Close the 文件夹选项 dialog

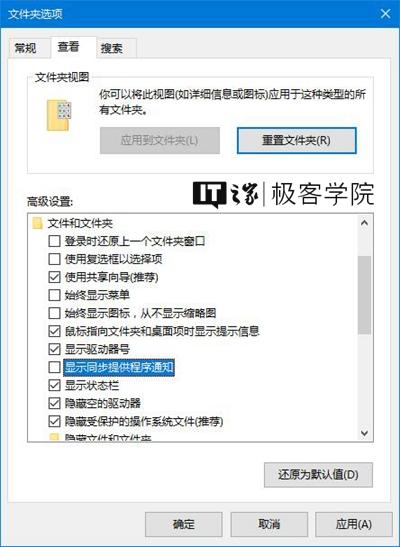(385, 14)
